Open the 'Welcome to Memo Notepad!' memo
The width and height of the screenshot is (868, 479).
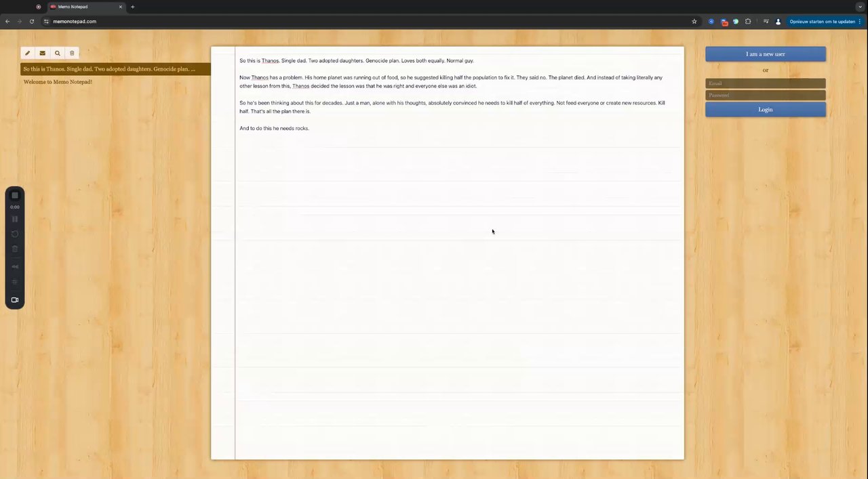pyautogui.click(x=58, y=82)
